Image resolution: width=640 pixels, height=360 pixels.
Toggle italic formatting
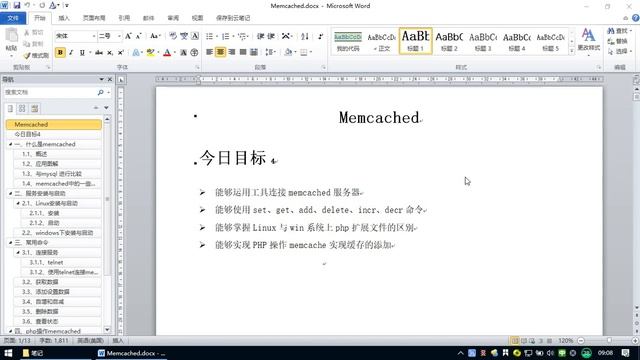[x=71, y=52]
